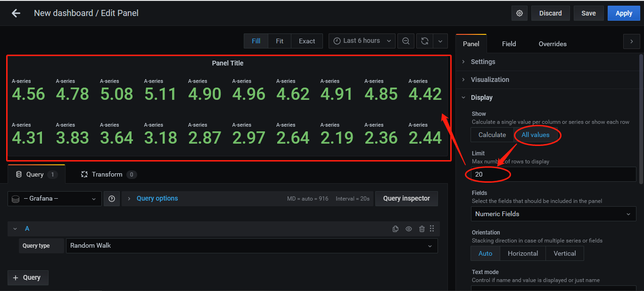Duplicate query A using the copy icon
Viewport: 644px width, 291px height.
pos(395,228)
